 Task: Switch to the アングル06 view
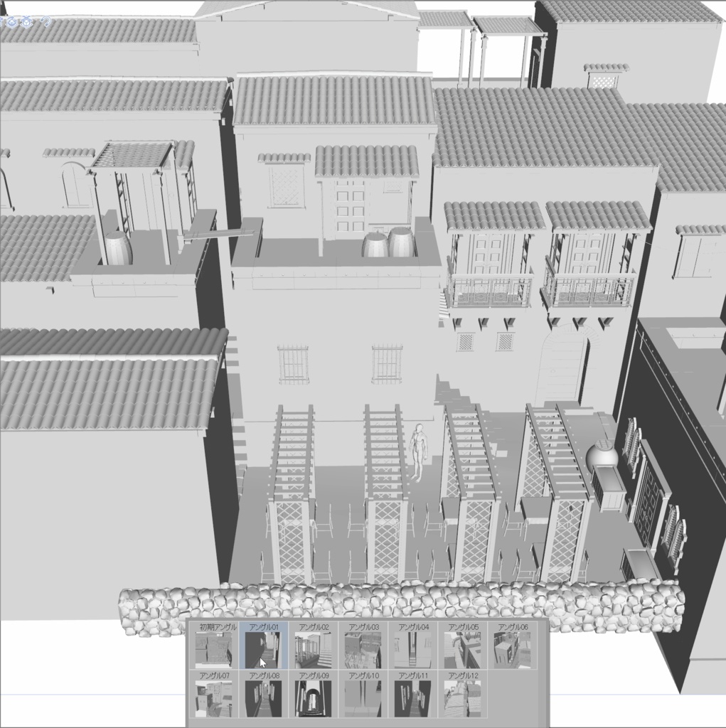512,645
